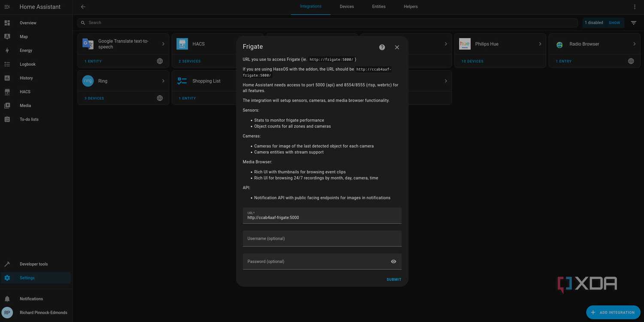Viewport: 644px width, 322px height.
Task: Click the Home Assistant title
Action: 40,7
